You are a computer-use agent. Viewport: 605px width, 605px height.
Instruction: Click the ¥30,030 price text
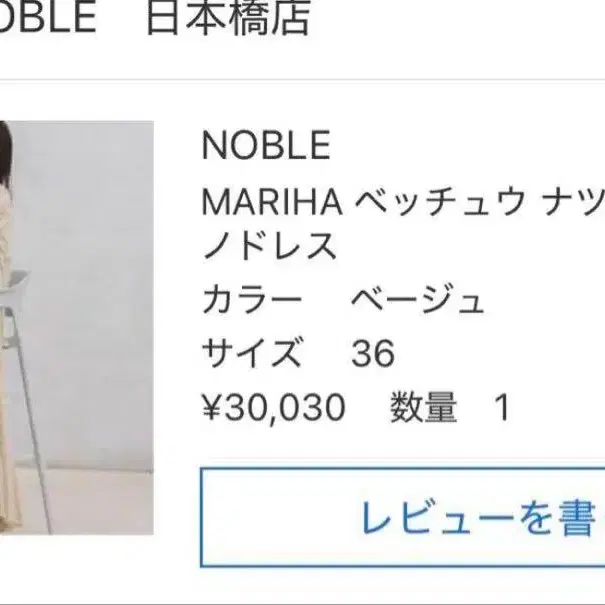[274, 407]
